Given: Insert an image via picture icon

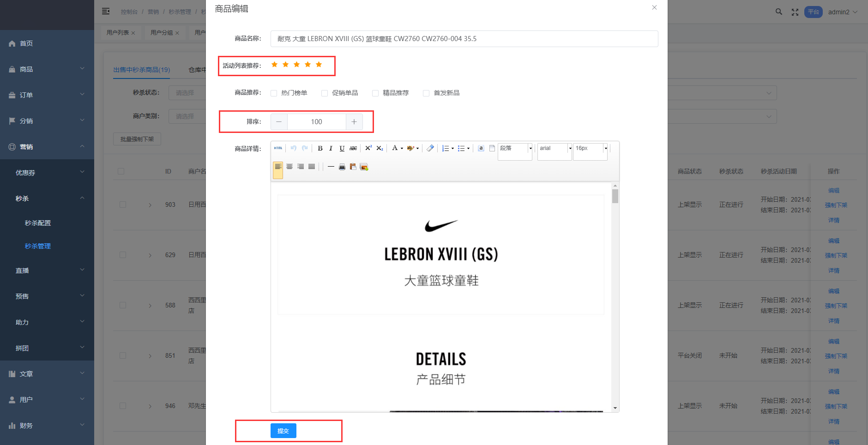Looking at the screenshot, I should coord(364,167).
